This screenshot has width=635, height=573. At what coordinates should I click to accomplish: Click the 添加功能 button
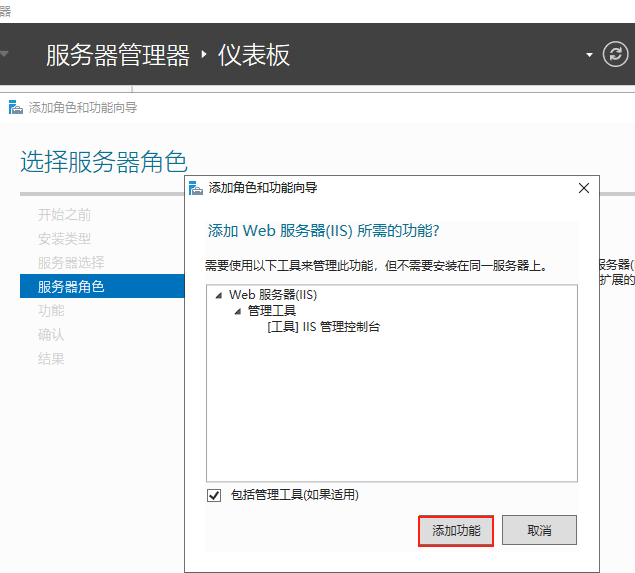tap(456, 530)
